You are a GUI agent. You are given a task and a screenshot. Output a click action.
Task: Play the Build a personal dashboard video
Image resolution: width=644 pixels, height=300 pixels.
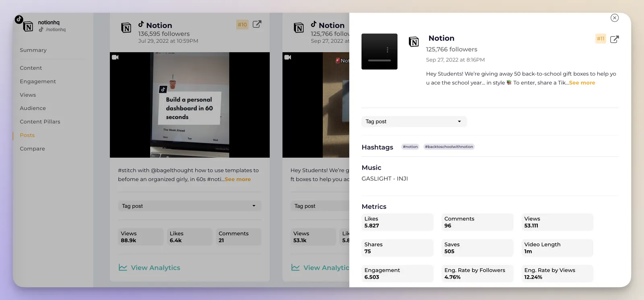point(190,105)
